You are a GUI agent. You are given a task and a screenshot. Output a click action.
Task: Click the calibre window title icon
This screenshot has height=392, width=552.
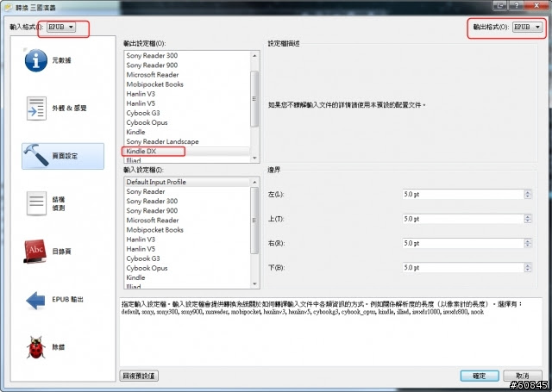click(8, 7)
